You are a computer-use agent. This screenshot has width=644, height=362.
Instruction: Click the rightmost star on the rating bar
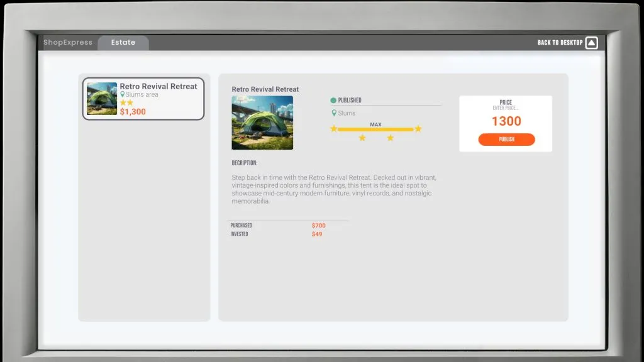coord(418,129)
